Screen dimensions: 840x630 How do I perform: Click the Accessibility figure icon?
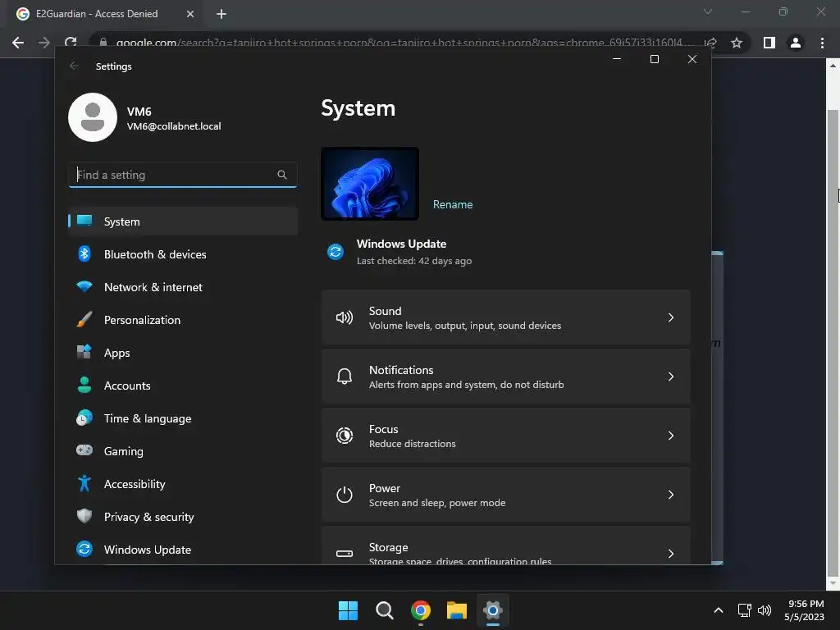click(84, 483)
